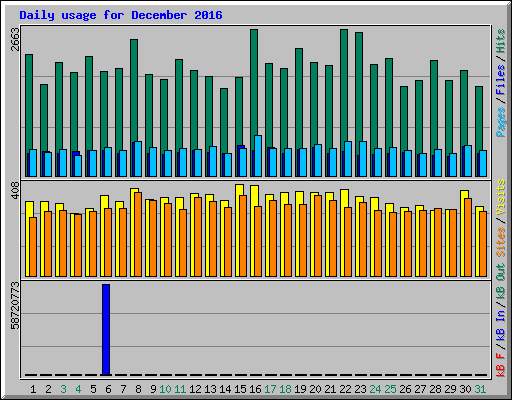512x400 pixels.
Task: Click the red "kB F" legend label
Action: (x=501, y=365)
